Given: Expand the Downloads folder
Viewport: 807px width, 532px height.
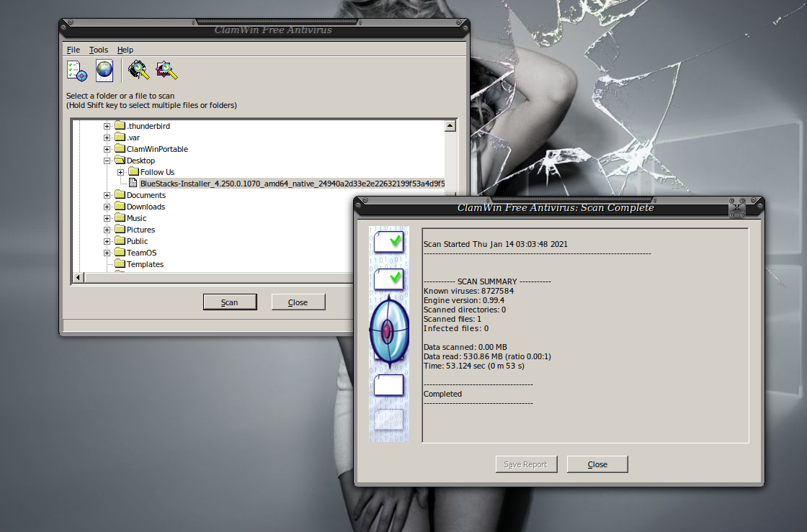Looking at the screenshot, I should point(107,207).
